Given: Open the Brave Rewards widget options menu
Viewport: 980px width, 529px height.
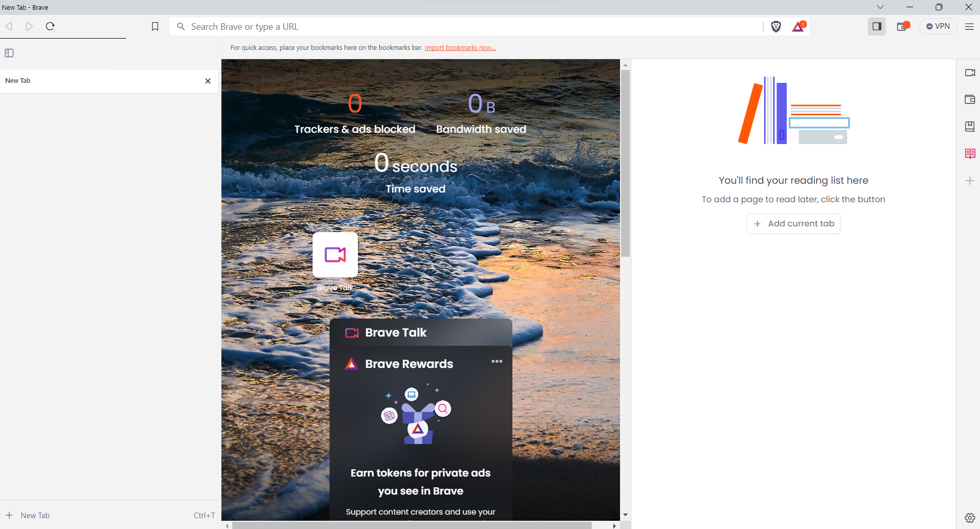Looking at the screenshot, I should point(496,361).
